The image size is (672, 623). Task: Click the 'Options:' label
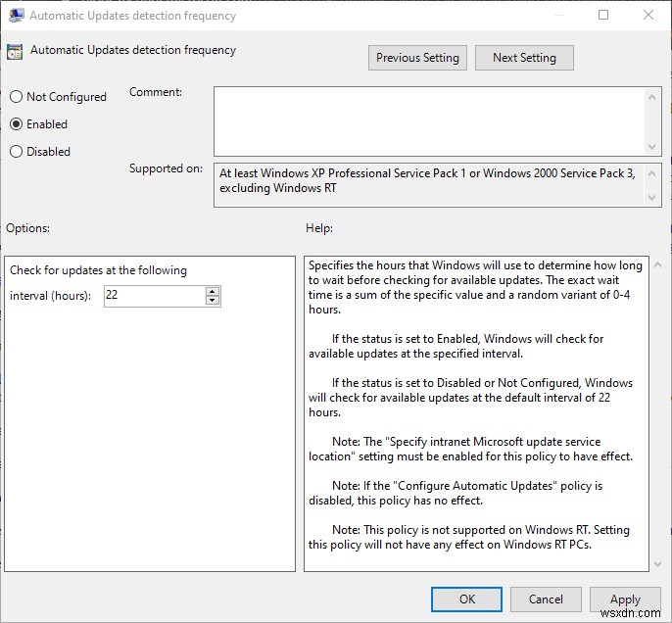[27, 228]
